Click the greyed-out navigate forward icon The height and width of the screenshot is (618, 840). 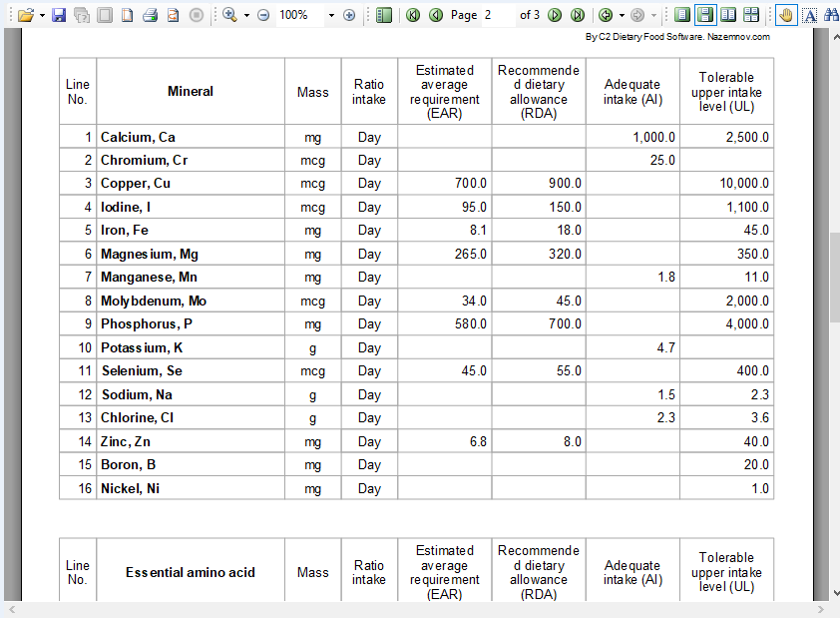pyautogui.click(x=636, y=15)
